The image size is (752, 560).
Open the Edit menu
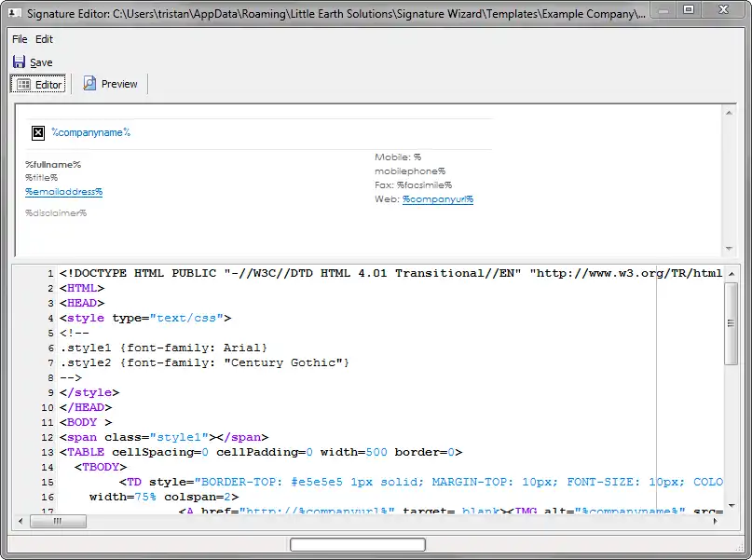[x=44, y=39]
